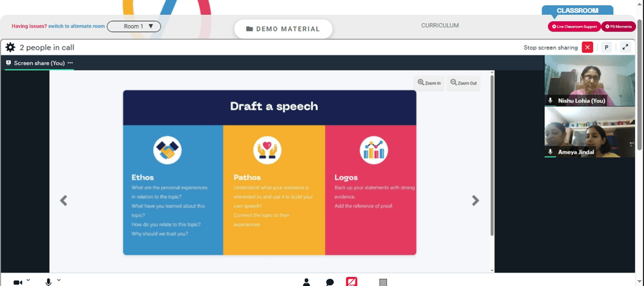Go to next slide arrow
Viewport: 644px width, 286px height.
click(x=475, y=200)
